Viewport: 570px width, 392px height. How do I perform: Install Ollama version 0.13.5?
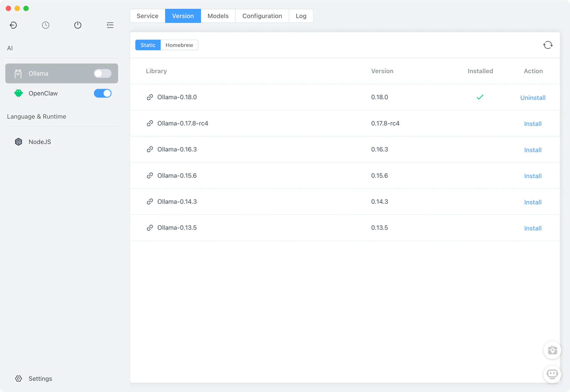[x=533, y=228]
